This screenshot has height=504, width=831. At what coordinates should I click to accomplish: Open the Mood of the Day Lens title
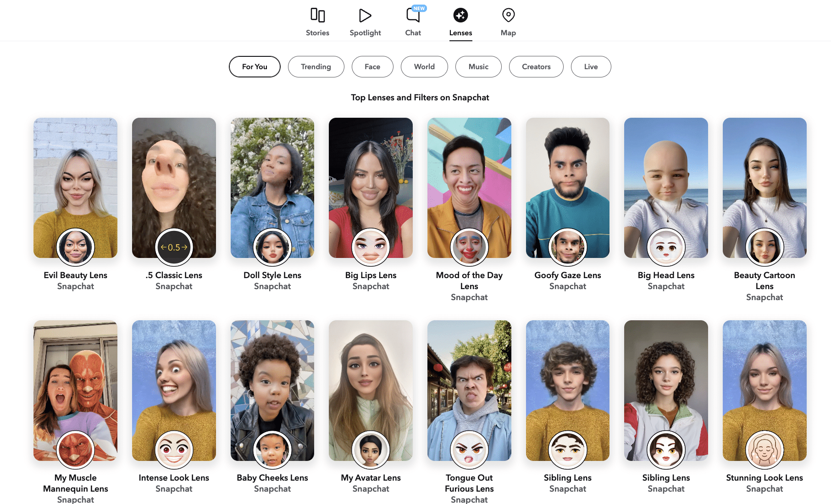(x=469, y=280)
